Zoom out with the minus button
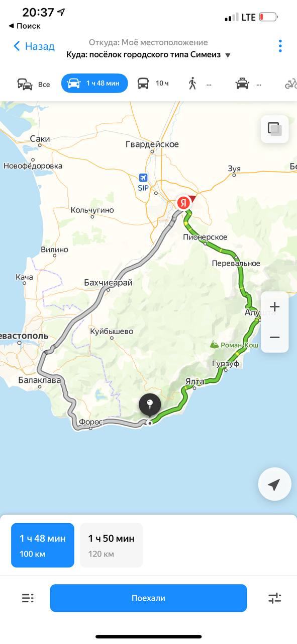Image resolution: width=297 pixels, height=644 pixels. tap(275, 337)
